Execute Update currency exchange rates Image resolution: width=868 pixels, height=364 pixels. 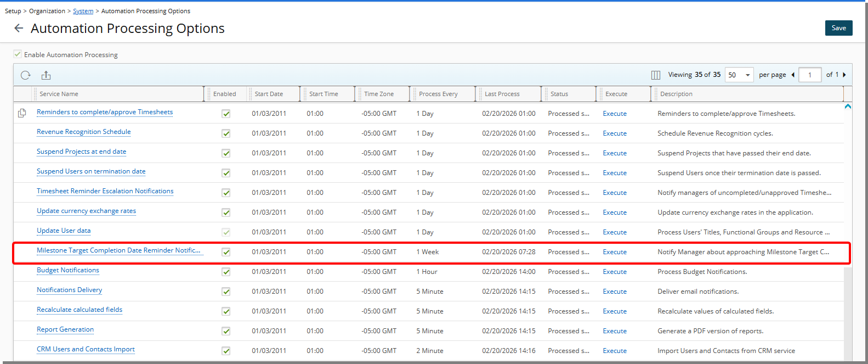click(x=615, y=212)
